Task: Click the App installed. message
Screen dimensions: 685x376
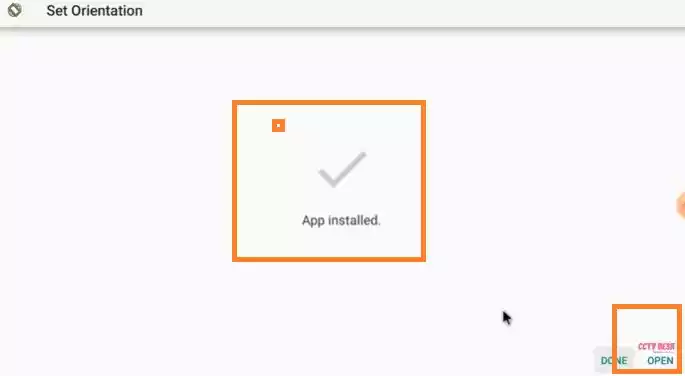Action: (341, 221)
